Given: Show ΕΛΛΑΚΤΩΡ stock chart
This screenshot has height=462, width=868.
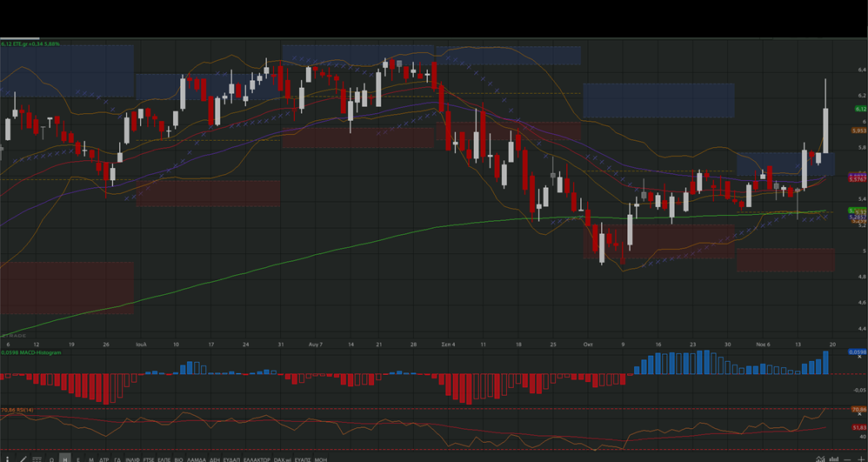Looking at the screenshot, I should [257, 459].
